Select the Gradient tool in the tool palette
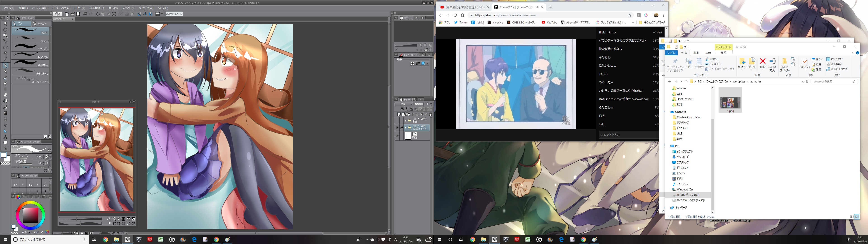The height and width of the screenshot is (244, 868). [x=5, y=113]
